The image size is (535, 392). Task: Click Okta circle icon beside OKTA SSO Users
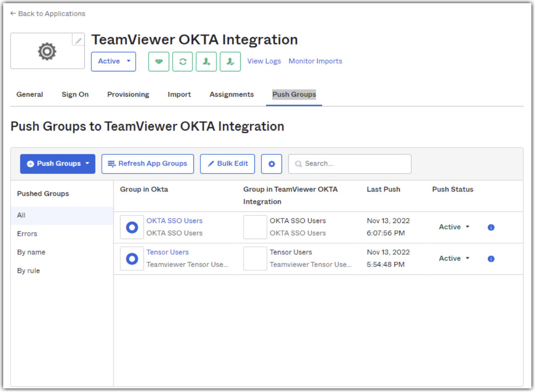(x=132, y=227)
